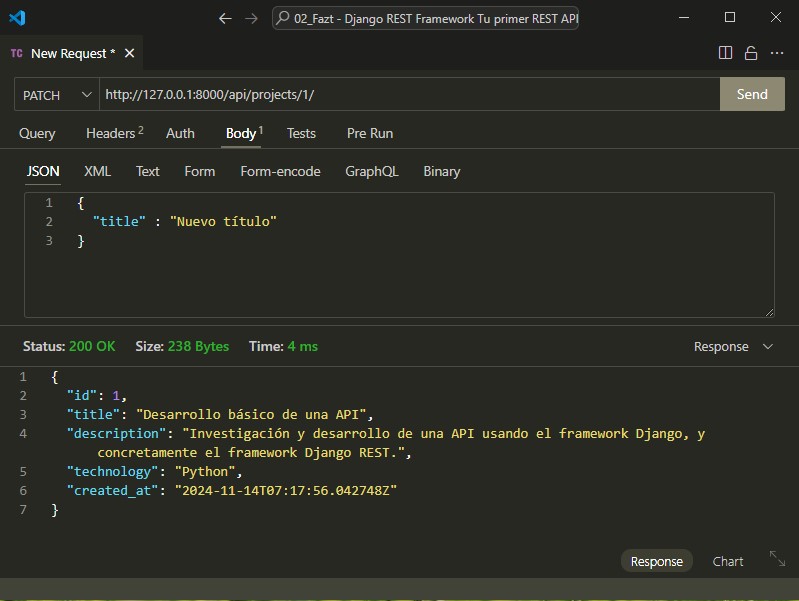Click the "title" key in request body
Viewport: 799px width, 601px height.
(119, 221)
